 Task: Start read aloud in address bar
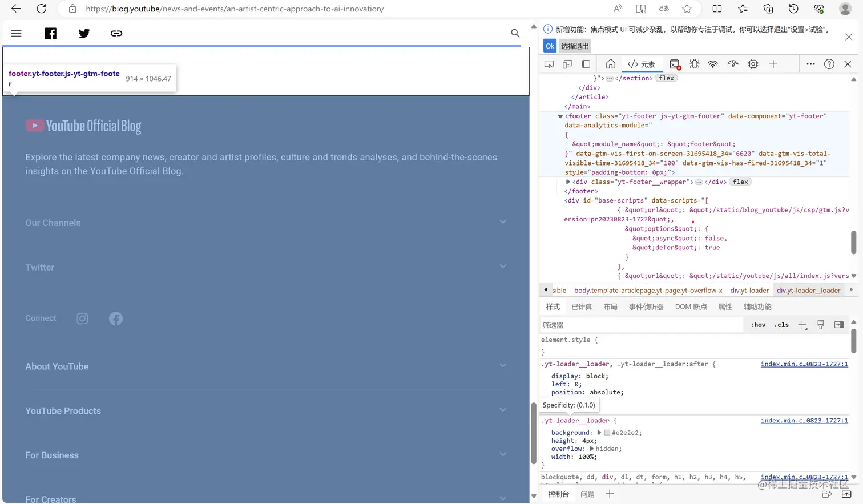pos(618,9)
